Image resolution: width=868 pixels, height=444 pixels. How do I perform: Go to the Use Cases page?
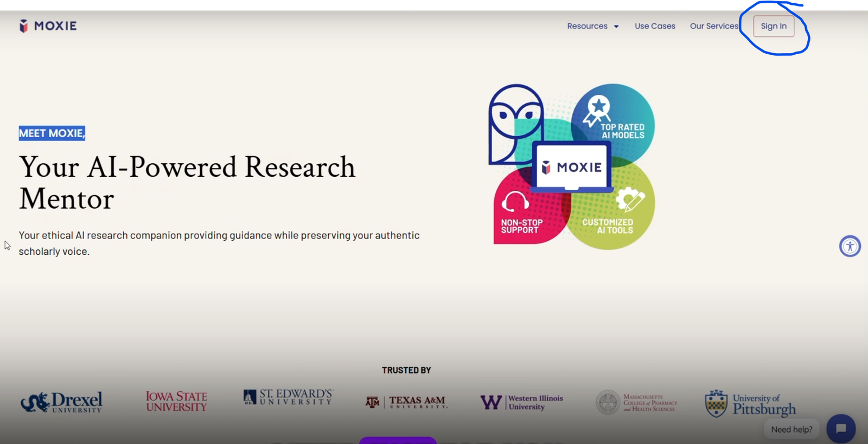point(655,26)
